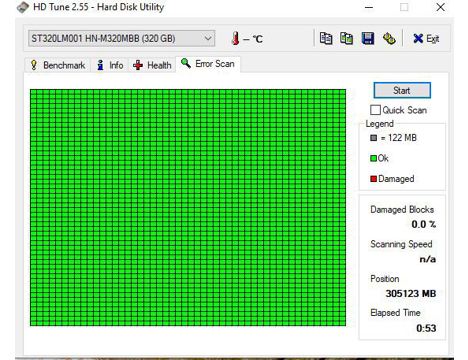Click the green scan block grid

pyautogui.click(x=188, y=207)
